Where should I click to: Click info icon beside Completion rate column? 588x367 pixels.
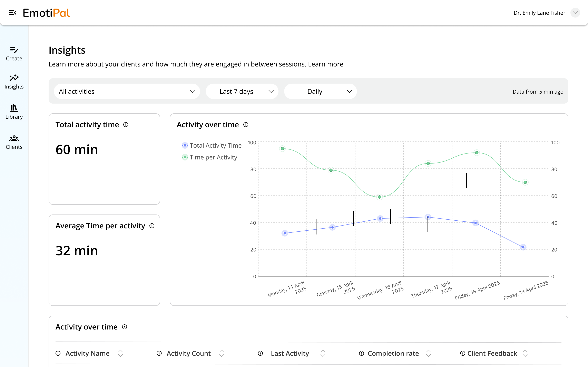[x=362, y=353]
